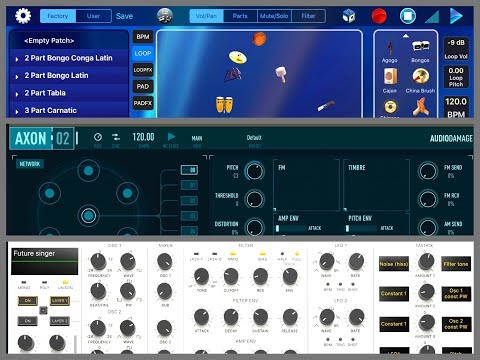Viewport: 480px width, 360px height.
Task: Click the Future singer preset display
Action: coord(45,261)
